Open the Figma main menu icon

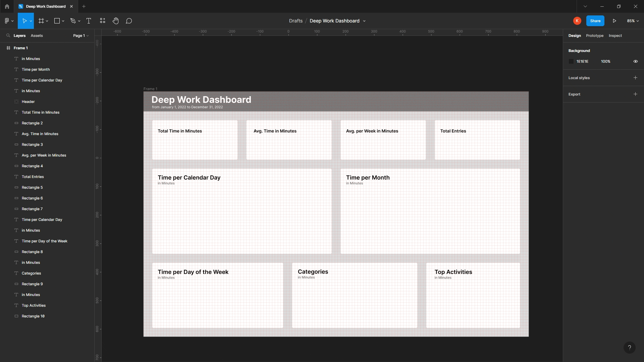tap(7, 21)
